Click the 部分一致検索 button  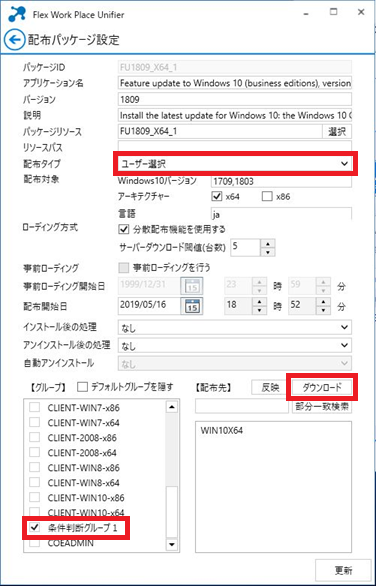click(321, 407)
